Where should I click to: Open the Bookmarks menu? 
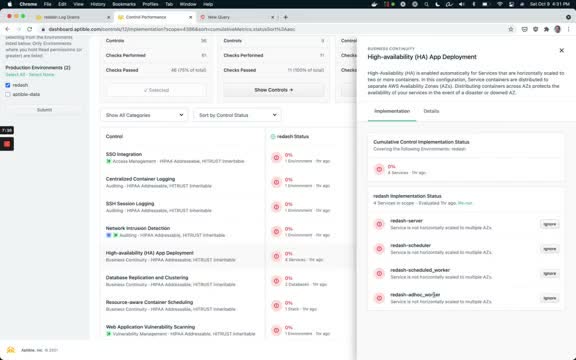click(x=124, y=4)
